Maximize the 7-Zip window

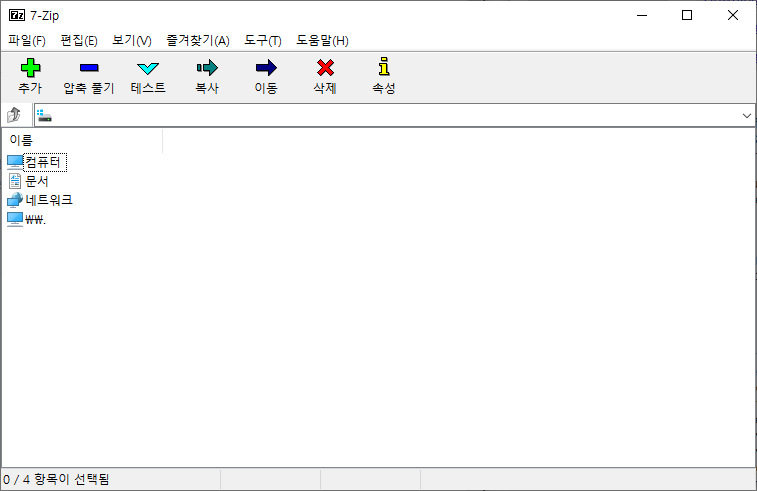click(687, 15)
